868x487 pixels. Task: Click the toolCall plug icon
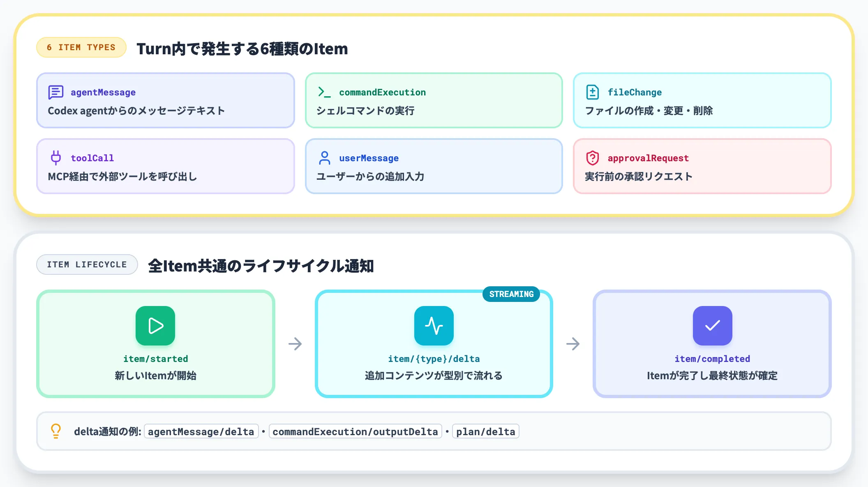(x=55, y=158)
